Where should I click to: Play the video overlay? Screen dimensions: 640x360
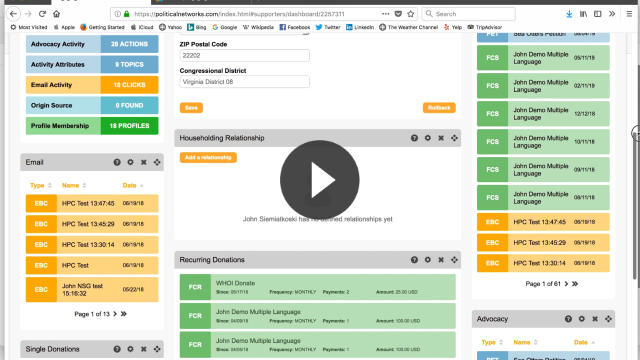320,180
